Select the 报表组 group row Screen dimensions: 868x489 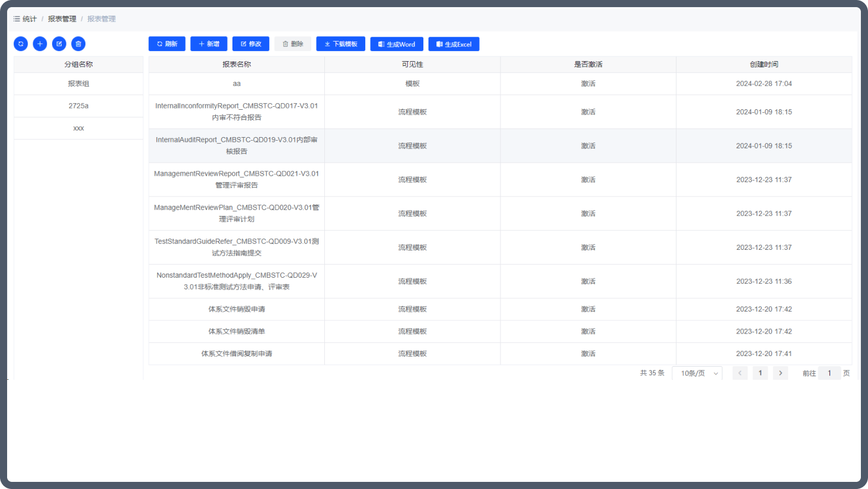tap(78, 84)
